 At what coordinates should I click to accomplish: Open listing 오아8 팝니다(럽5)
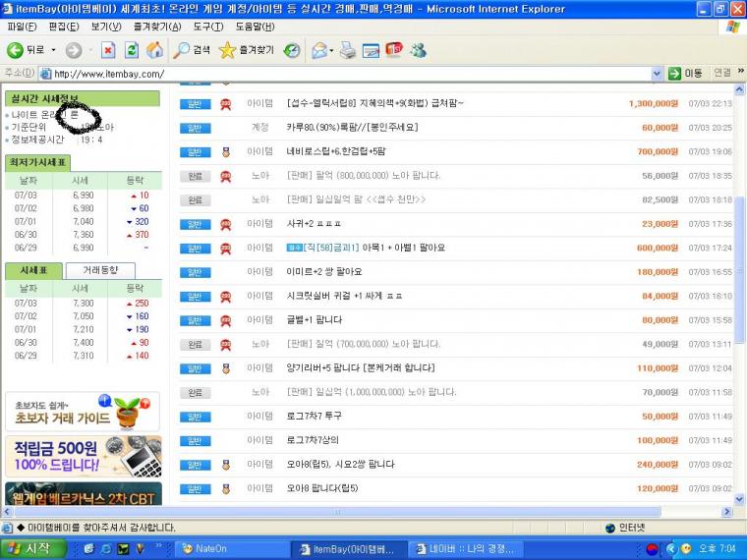click(322, 488)
